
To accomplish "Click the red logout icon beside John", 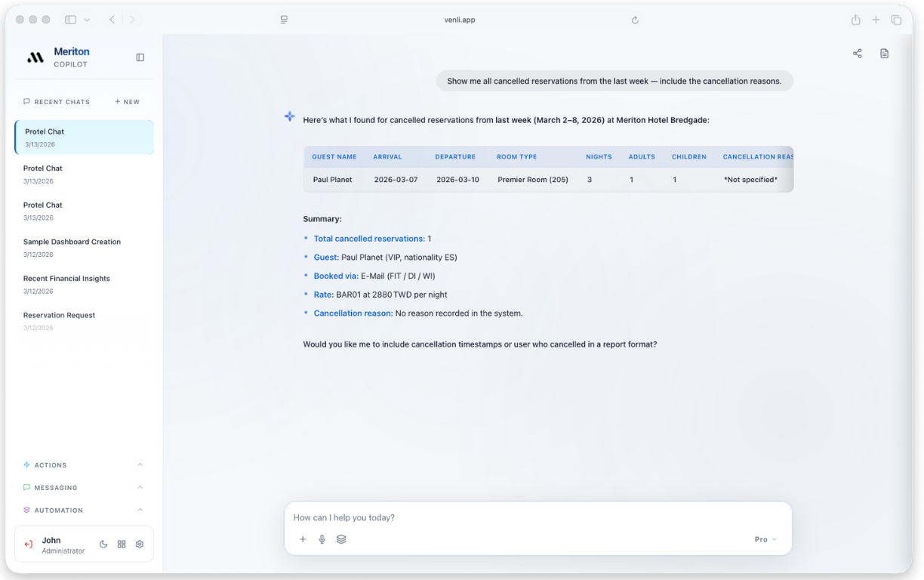I will [29, 545].
